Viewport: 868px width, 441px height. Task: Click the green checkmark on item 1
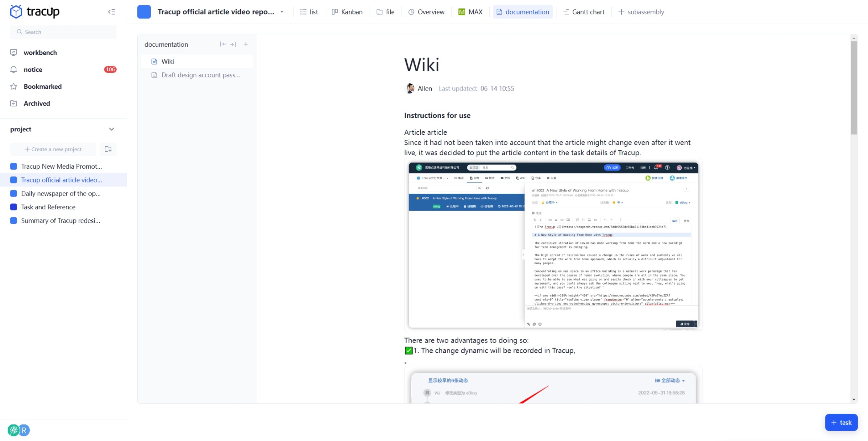(408, 350)
